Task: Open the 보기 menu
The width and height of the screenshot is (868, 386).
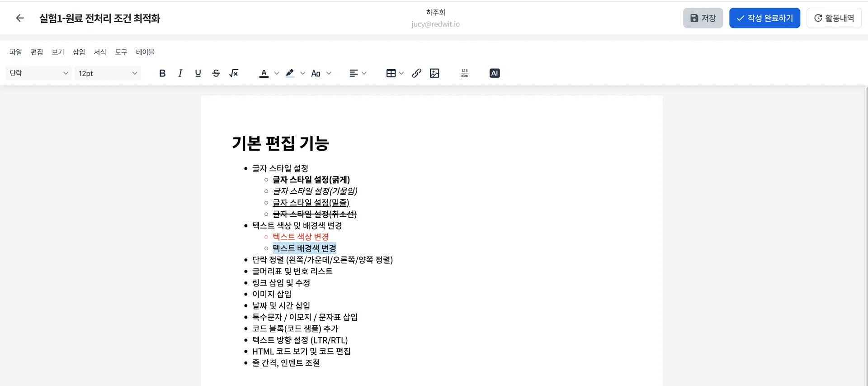Action: pyautogui.click(x=58, y=52)
